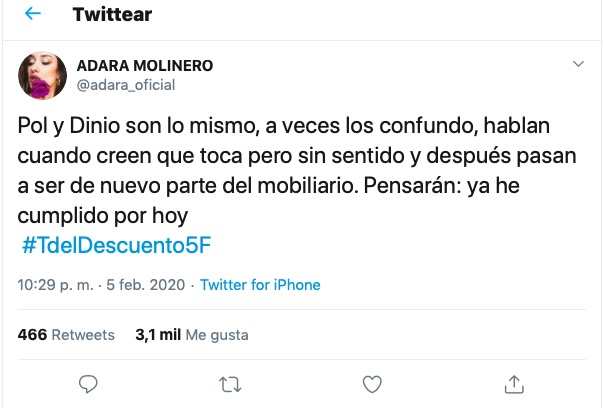The height and width of the screenshot is (408, 604).
Task: Go back using the left arrow
Action: [x=33, y=16]
